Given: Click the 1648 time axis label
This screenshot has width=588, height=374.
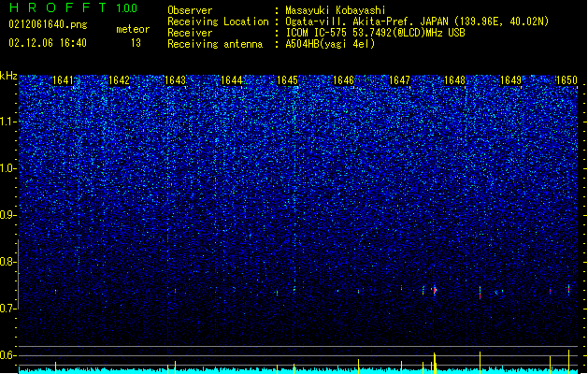Looking at the screenshot, I should (455, 80).
